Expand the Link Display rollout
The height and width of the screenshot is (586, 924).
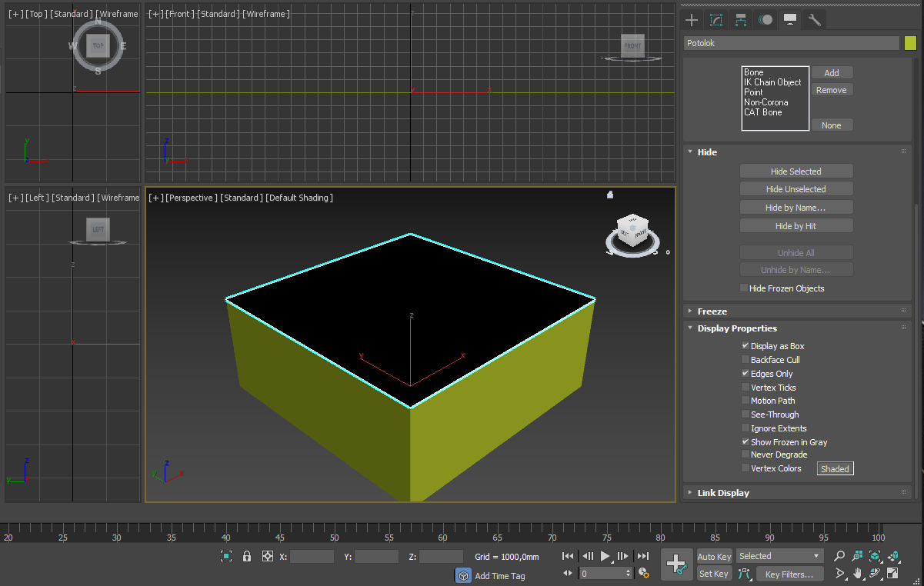[722, 493]
